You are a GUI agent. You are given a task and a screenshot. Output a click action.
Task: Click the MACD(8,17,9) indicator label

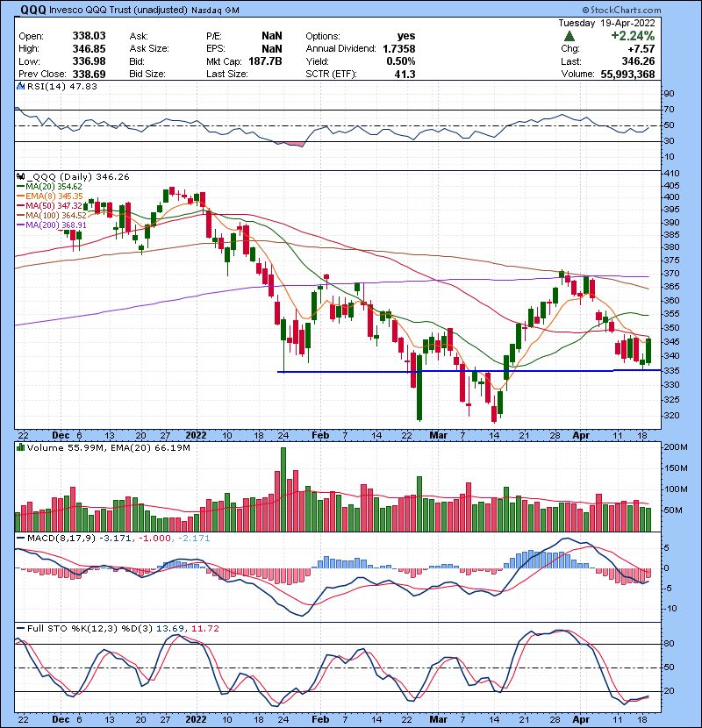click(x=61, y=539)
